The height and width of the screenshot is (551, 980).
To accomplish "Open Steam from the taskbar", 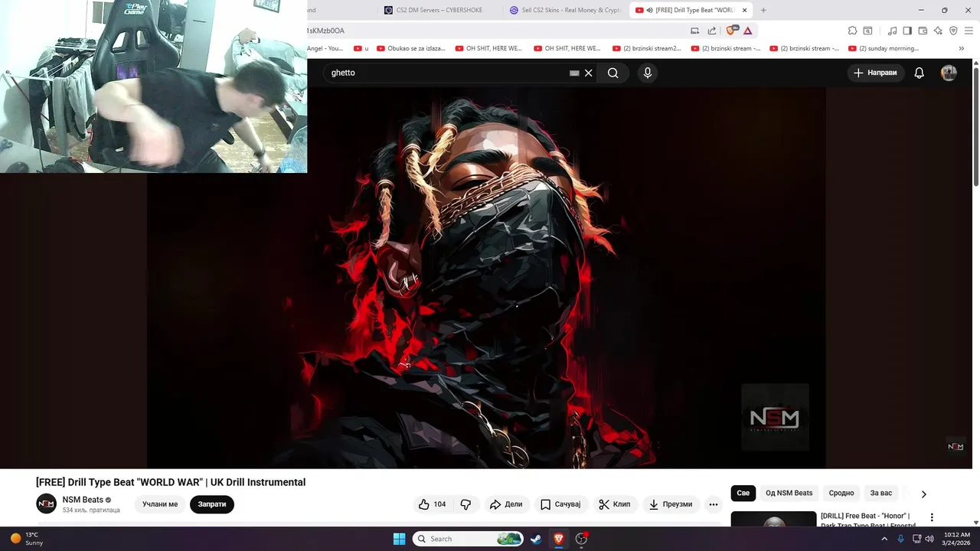I will (536, 539).
